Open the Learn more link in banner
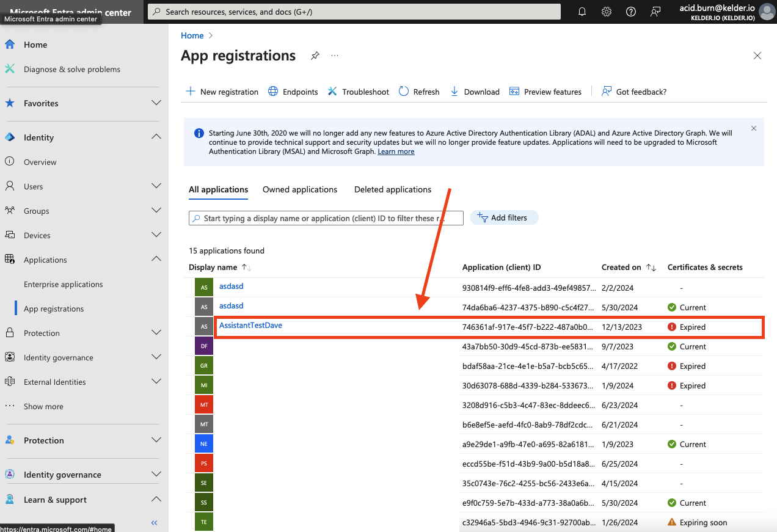This screenshot has width=777, height=532. click(x=396, y=151)
